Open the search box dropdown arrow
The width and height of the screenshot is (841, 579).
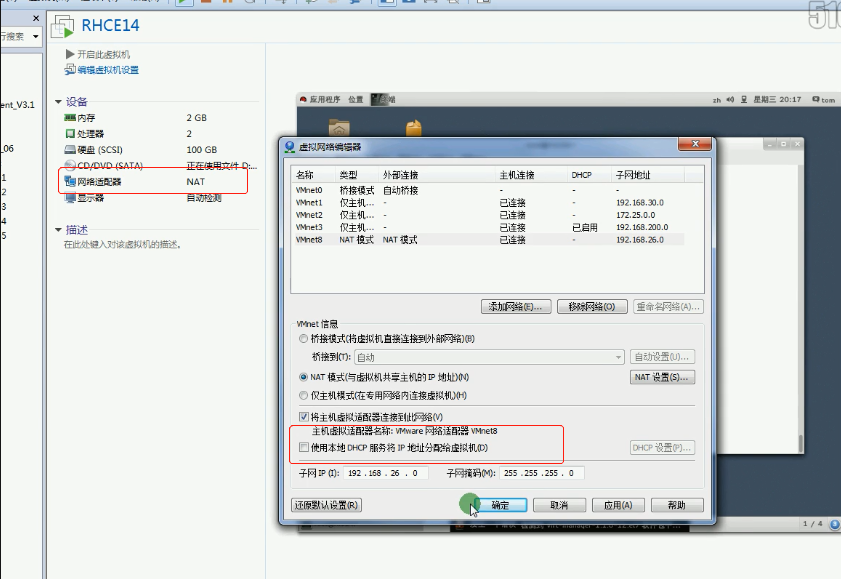[x=36, y=36]
